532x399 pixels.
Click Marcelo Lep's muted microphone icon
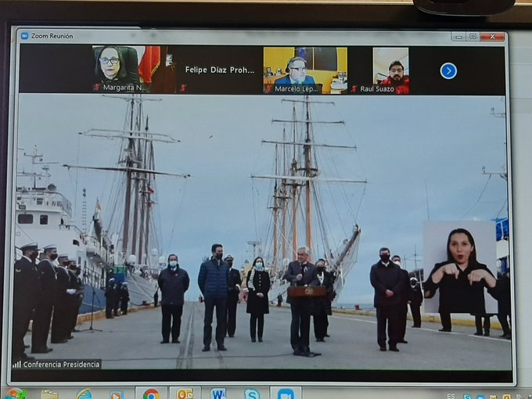pos(269,88)
